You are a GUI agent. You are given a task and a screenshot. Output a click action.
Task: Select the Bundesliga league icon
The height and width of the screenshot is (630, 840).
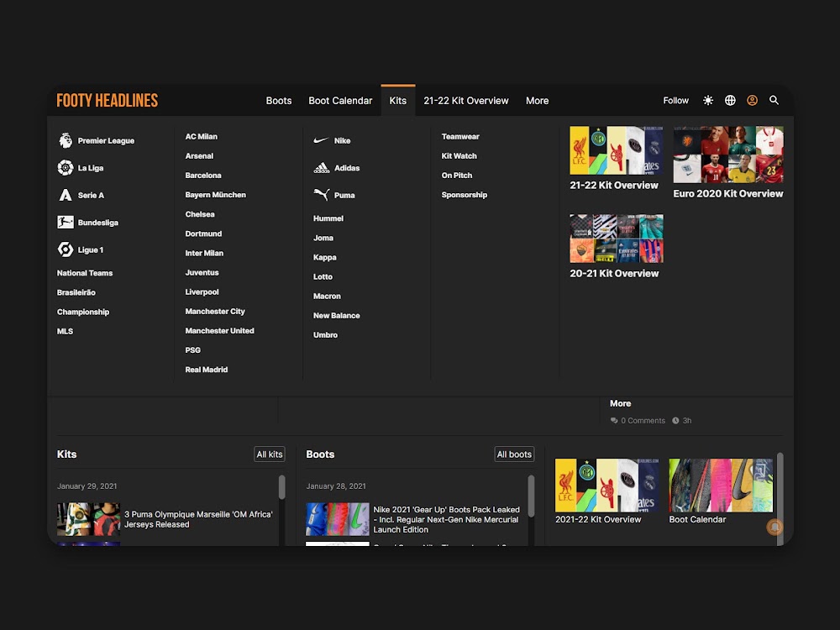(66, 222)
